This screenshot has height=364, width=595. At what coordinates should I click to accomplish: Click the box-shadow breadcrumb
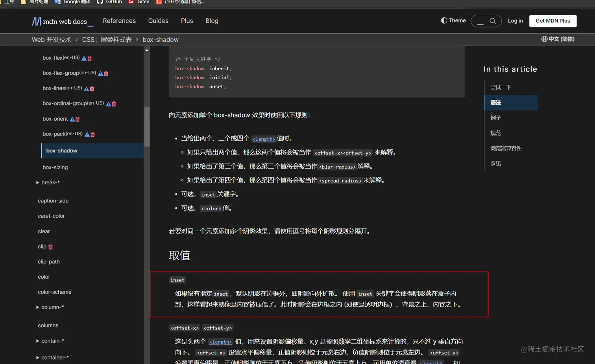161,40
